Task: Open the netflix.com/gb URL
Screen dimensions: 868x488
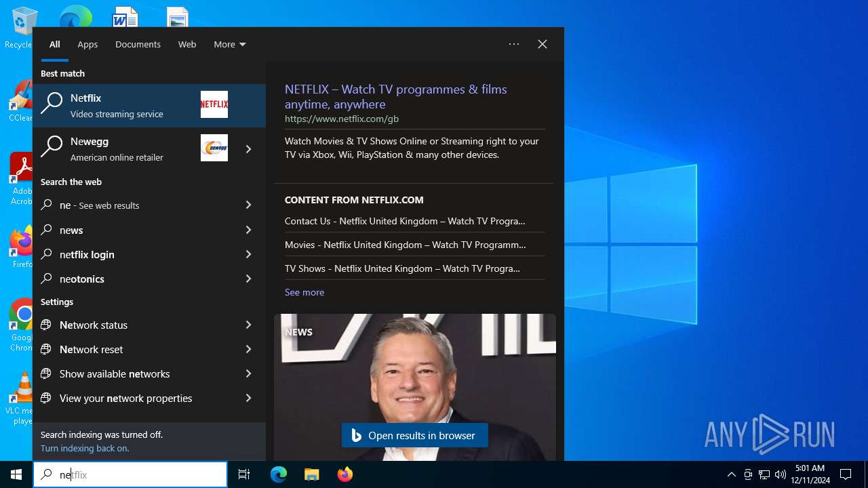Action: click(x=342, y=119)
